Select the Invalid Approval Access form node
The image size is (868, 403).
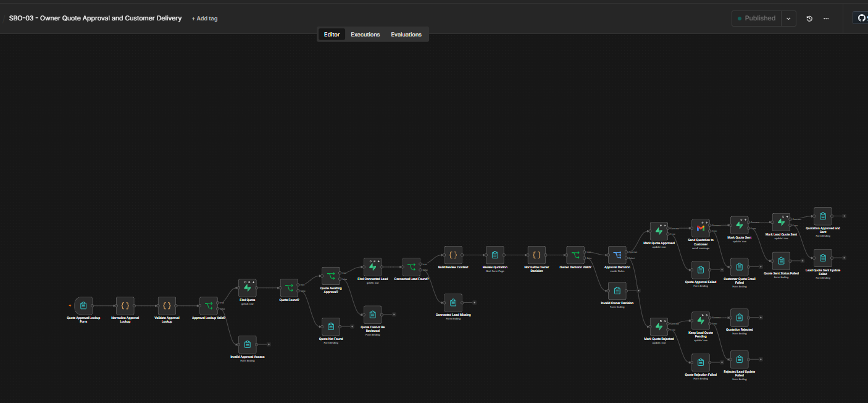click(x=248, y=344)
